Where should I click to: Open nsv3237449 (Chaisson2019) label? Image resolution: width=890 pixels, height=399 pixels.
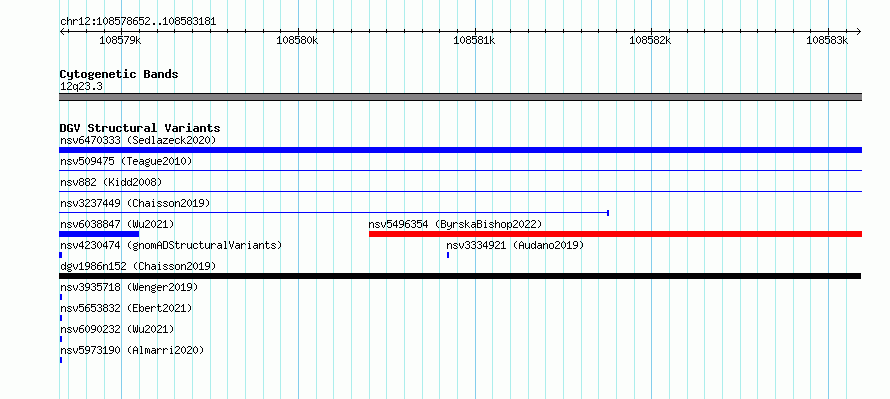point(135,203)
